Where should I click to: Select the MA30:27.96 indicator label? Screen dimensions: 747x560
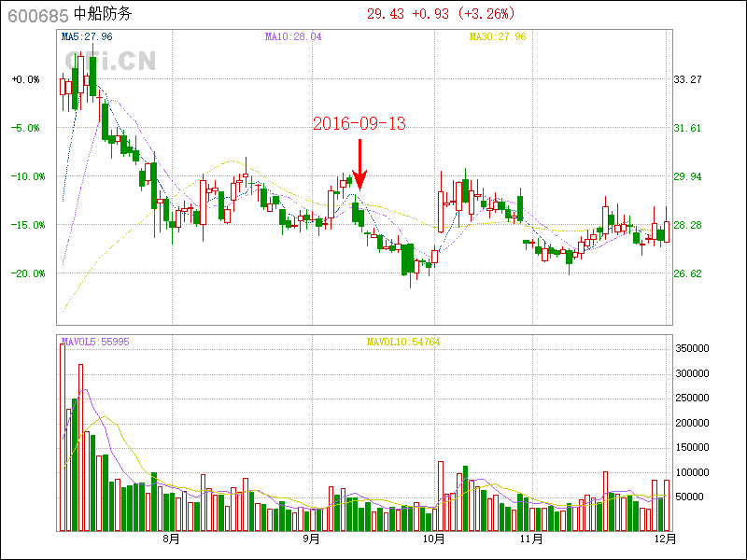pos(498,37)
